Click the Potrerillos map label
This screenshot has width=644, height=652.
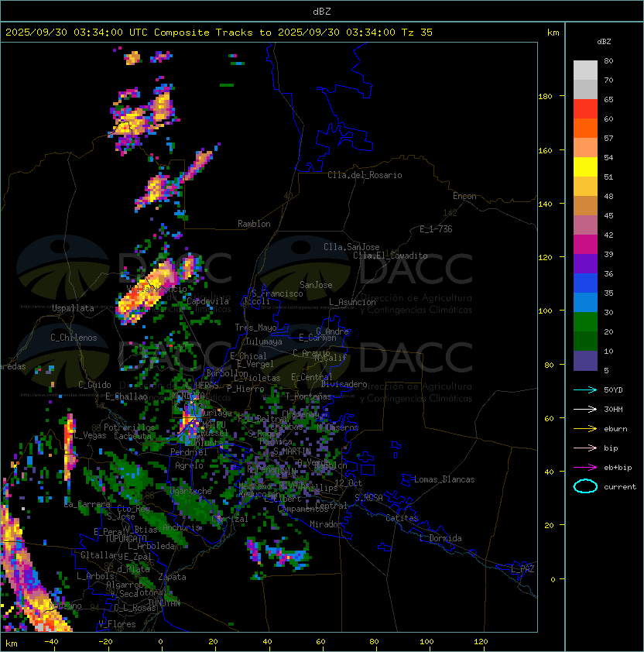[x=129, y=427]
